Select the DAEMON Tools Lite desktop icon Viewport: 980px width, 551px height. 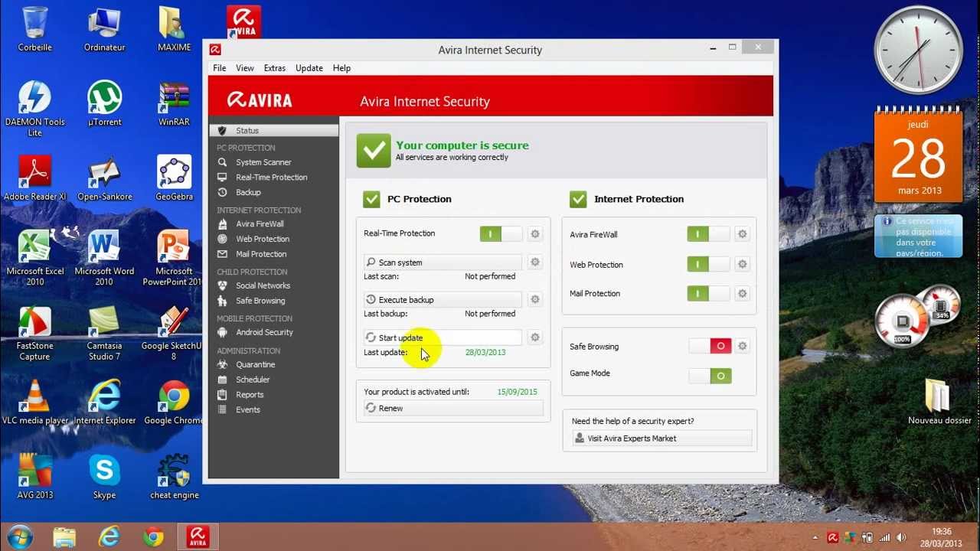point(34,108)
